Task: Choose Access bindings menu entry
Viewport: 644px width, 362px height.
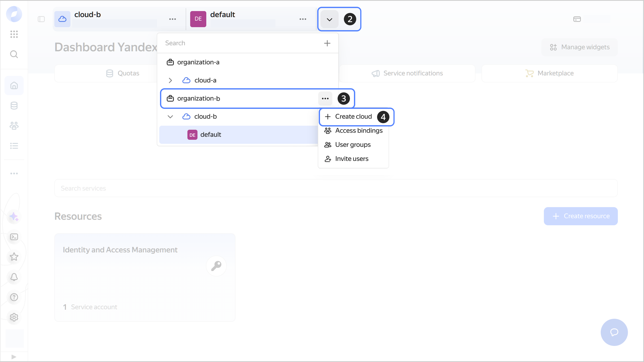Action: tap(358, 131)
